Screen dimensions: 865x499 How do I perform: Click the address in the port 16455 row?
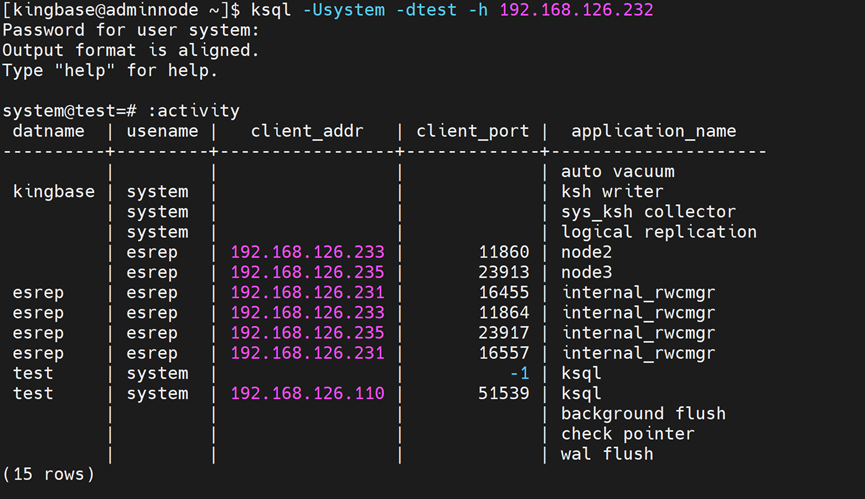(x=307, y=293)
